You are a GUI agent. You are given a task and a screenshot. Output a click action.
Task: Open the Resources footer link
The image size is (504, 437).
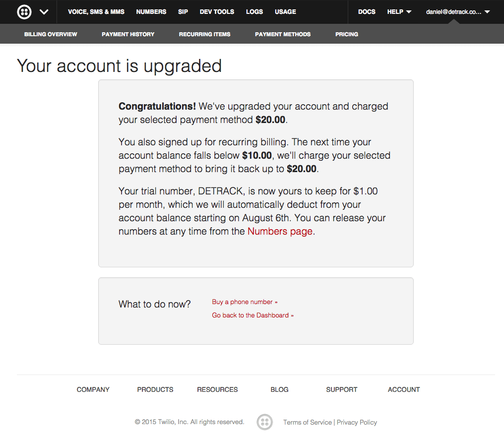pos(217,389)
